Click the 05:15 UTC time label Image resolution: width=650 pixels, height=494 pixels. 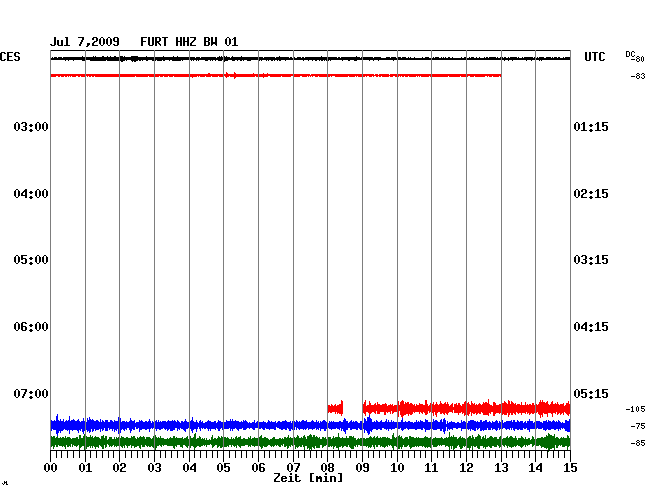tap(591, 393)
